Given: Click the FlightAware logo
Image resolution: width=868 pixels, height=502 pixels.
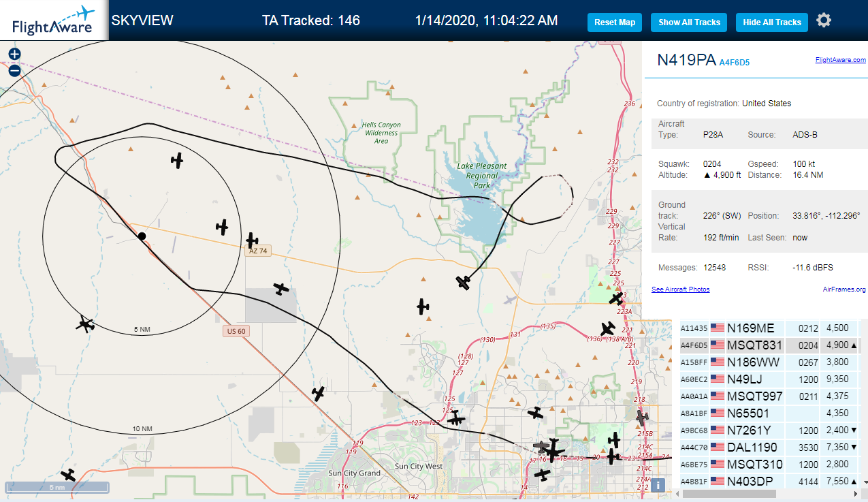Looking at the screenshot, I should tap(54, 20).
